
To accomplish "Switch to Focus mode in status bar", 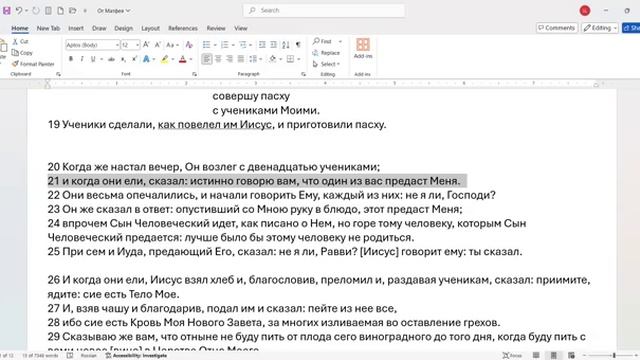I will [x=512, y=356].
